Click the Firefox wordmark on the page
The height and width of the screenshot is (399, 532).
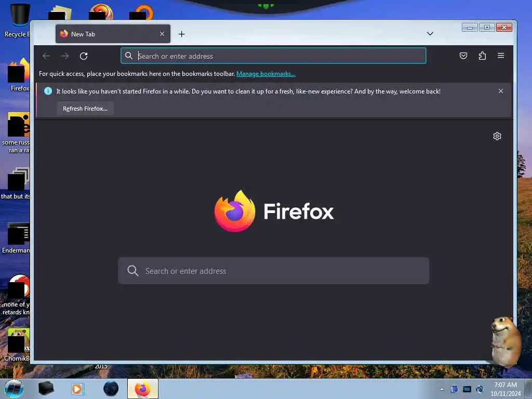tap(299, 211)
